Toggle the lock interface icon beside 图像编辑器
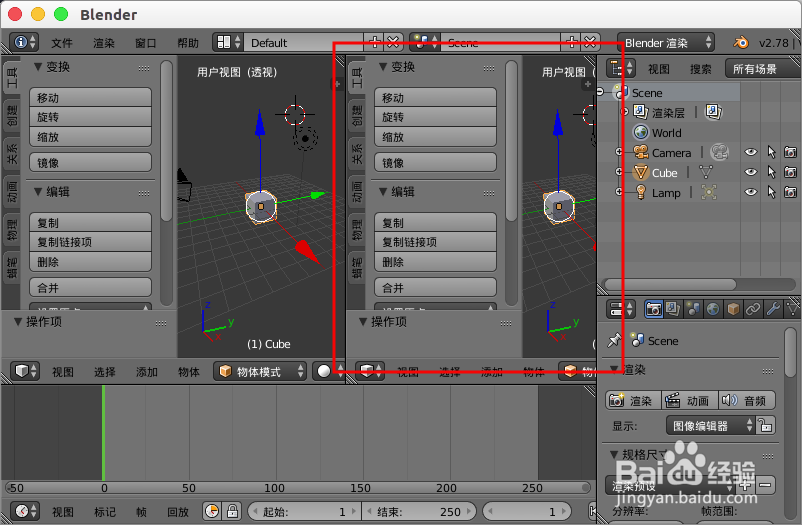 tap(765, 425)
